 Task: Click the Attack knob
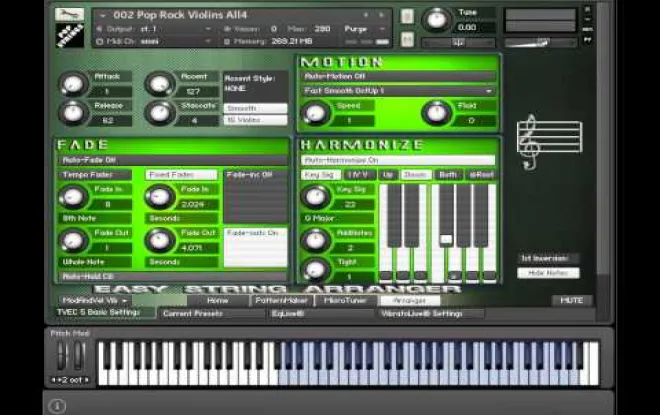[x=73, y=84]
